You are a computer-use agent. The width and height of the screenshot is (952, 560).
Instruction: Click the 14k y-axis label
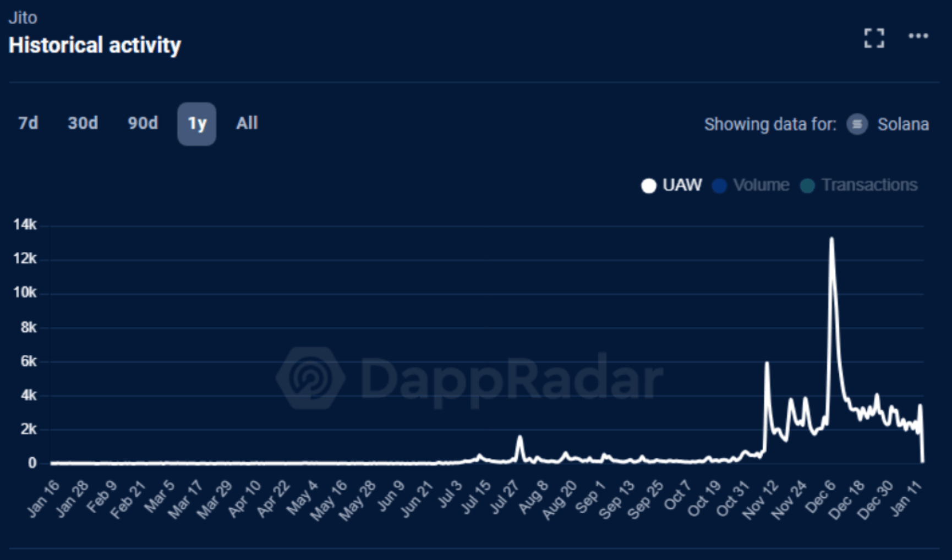[25, 224]
